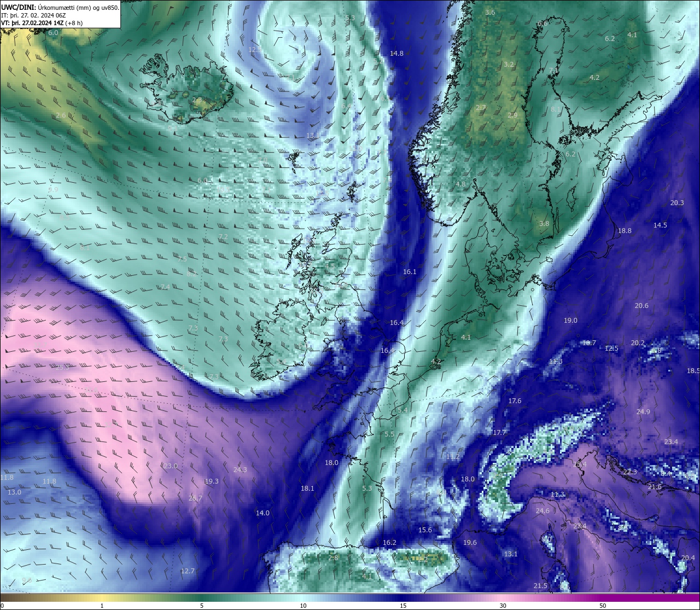Viewport: 700px width, 610px height.
Task: Click the color scale label 10
Action: coord(303,606)
